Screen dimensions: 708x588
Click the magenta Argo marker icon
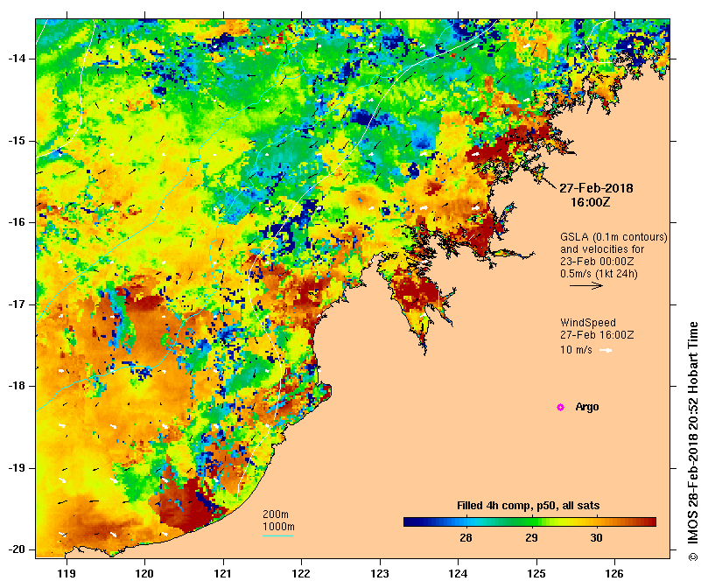pyautogui.click(x=560, y=407)
